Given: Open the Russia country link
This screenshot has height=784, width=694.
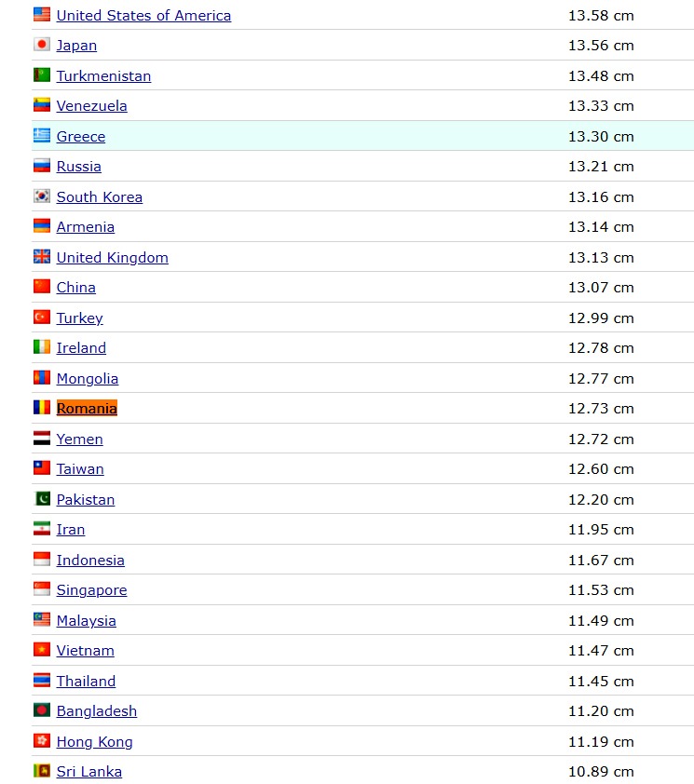Looking at the screenshot, I should pyautogui.click(x=78, y=167).
